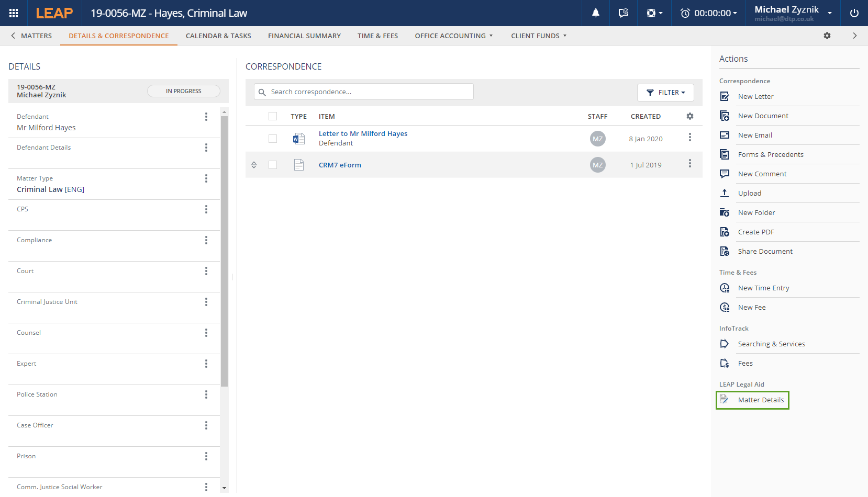This screenshot has width=868, height=497.
Task: Click the power sign-out icon
Action: click(x=854, y=13)
